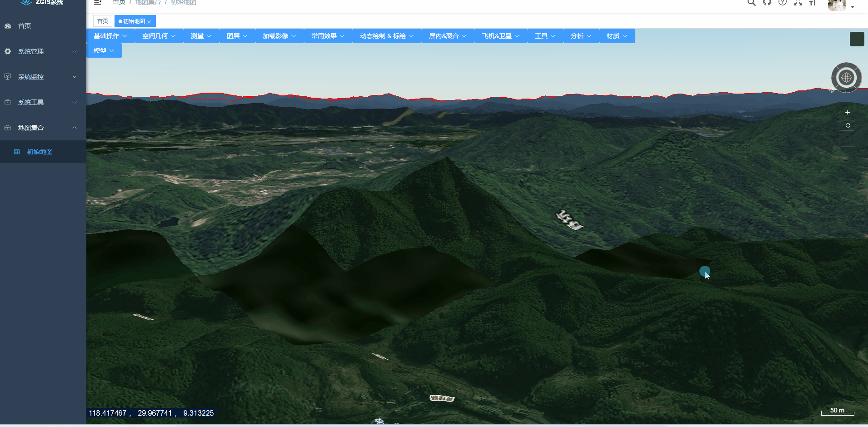Toggle fullscreen with the arrows icon
868x427 pixels.
(798, 2)
